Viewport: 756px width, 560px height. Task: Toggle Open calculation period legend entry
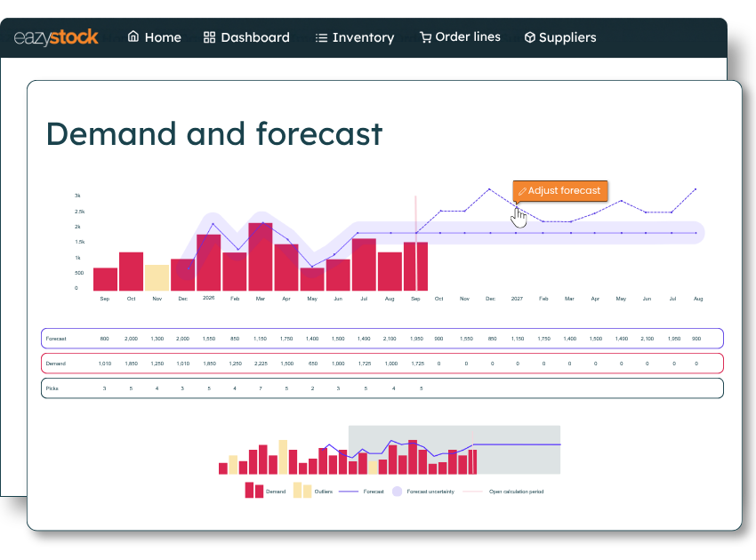[503, 492]
